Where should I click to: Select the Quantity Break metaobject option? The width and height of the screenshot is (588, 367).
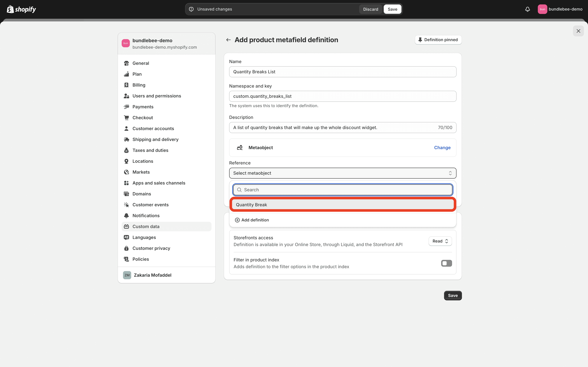(343, 205)
